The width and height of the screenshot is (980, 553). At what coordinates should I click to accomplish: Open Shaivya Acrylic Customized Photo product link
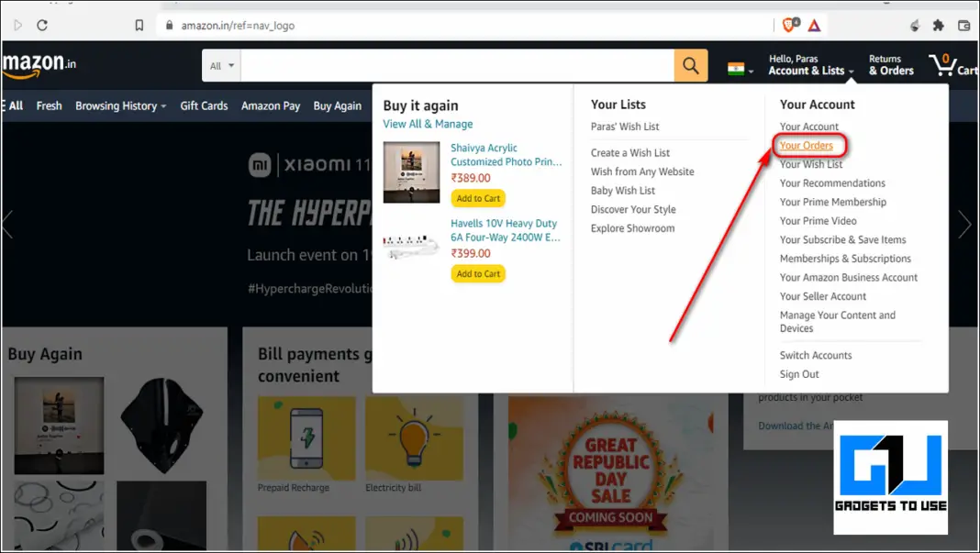(x=507, y=154)
